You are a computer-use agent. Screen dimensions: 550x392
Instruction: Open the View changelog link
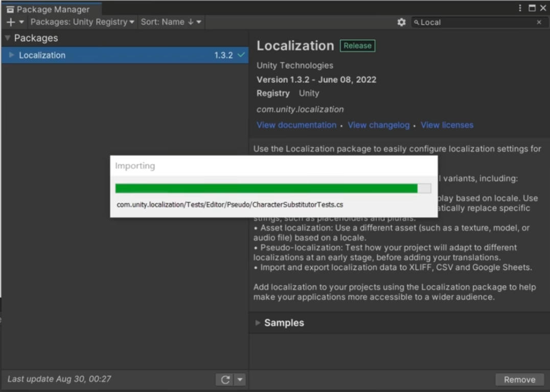click(378, 125)
